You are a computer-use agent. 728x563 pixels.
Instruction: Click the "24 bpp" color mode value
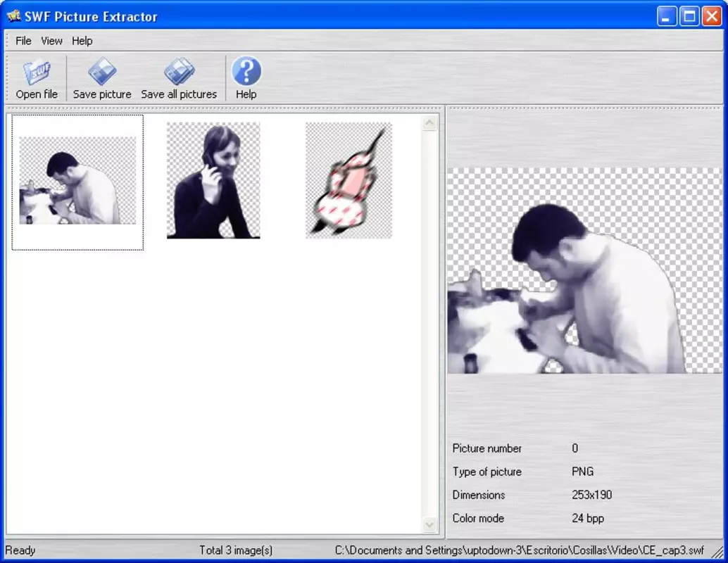pos(587,518)
